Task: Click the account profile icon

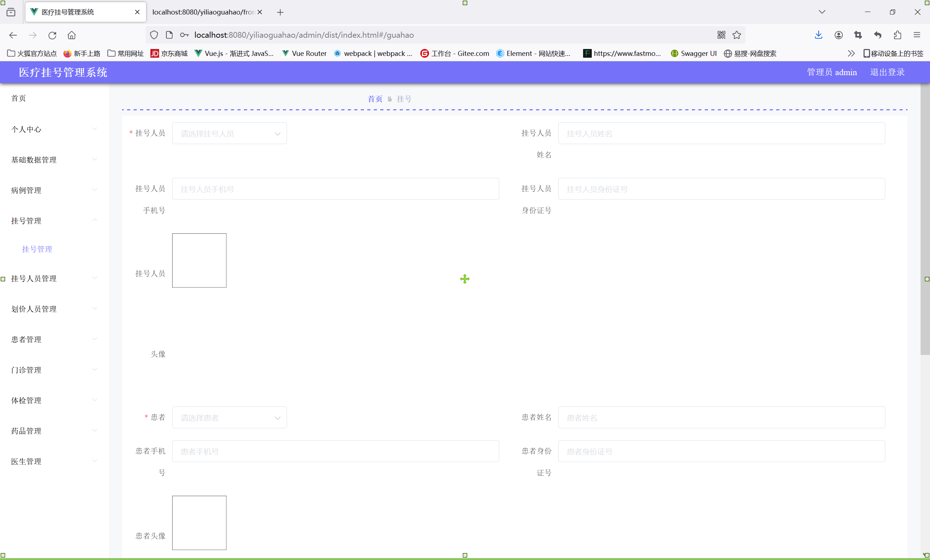Action: [x=838, y=35]
